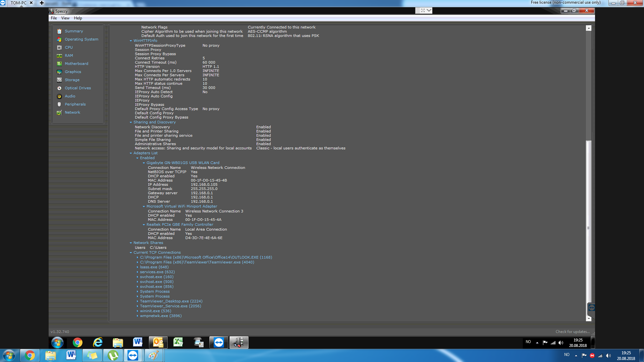Open the Optical Drives section
Image resolution: width=644 pixels, height=362 pixels.
click(x=78, y=88)
